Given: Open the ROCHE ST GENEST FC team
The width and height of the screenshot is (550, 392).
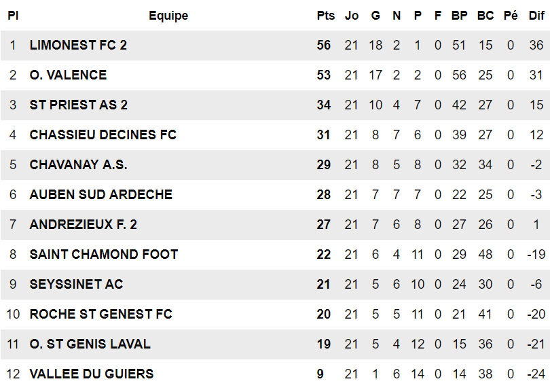Looking at the screenshot, I should point(100,315).
